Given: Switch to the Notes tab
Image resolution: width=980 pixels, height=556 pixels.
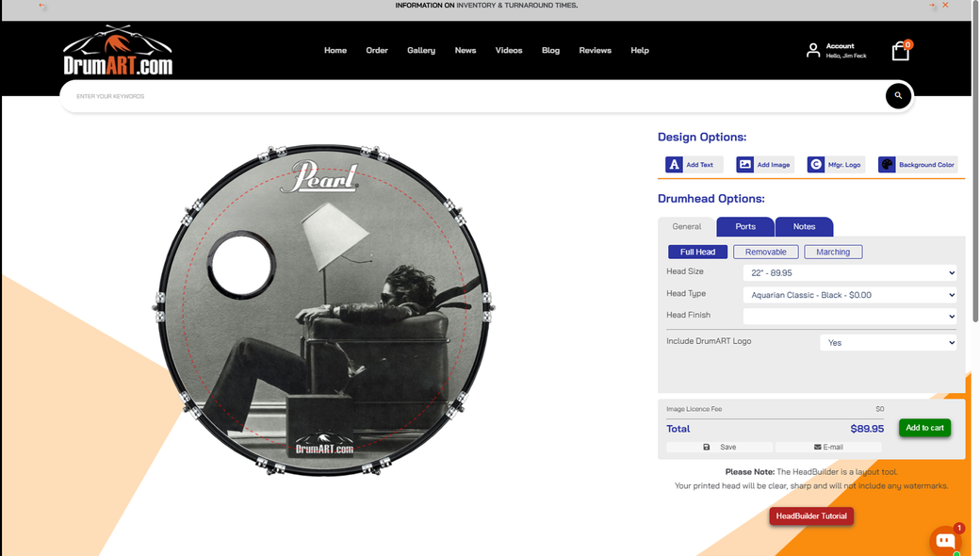Looking at the screenshot, I should (x=804, y=227).
